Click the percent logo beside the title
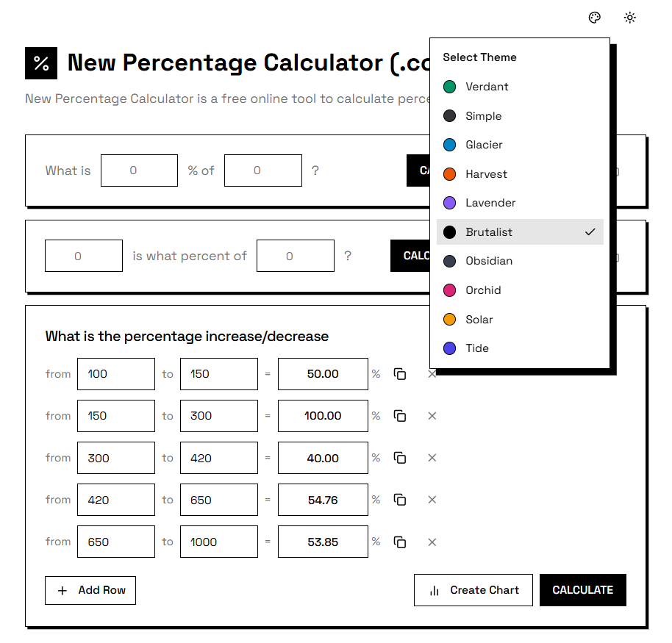This screenshot has height=643, width=672. tap(40, 63)
